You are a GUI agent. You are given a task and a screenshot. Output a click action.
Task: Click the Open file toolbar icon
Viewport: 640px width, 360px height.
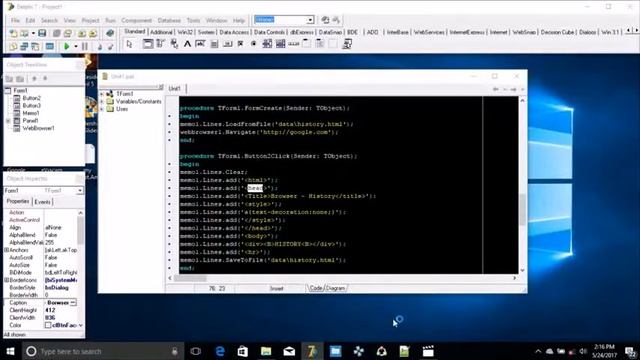[24, 33]
